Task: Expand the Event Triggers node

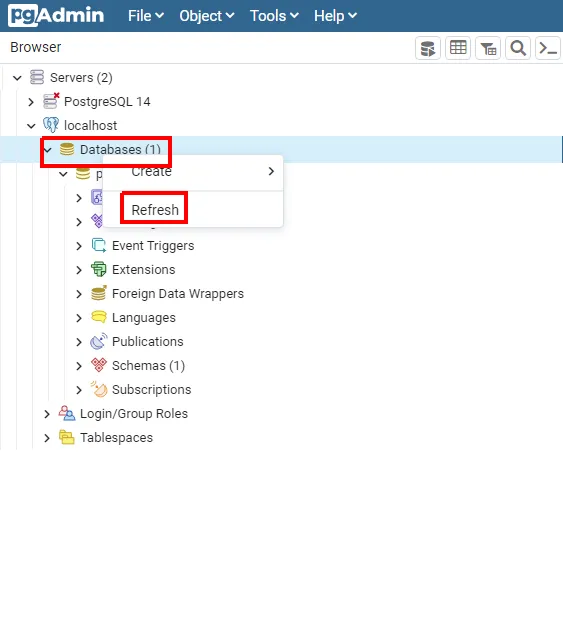Action: 79,246
